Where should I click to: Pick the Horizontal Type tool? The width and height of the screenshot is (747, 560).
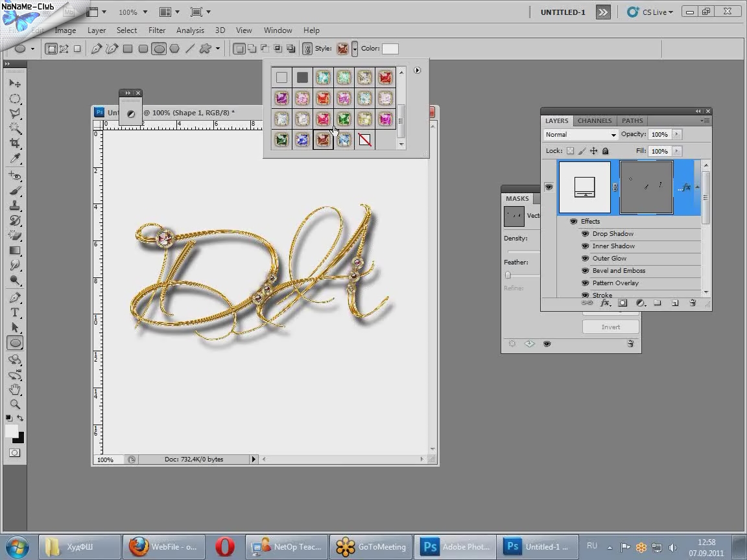(x=15, y=312)
